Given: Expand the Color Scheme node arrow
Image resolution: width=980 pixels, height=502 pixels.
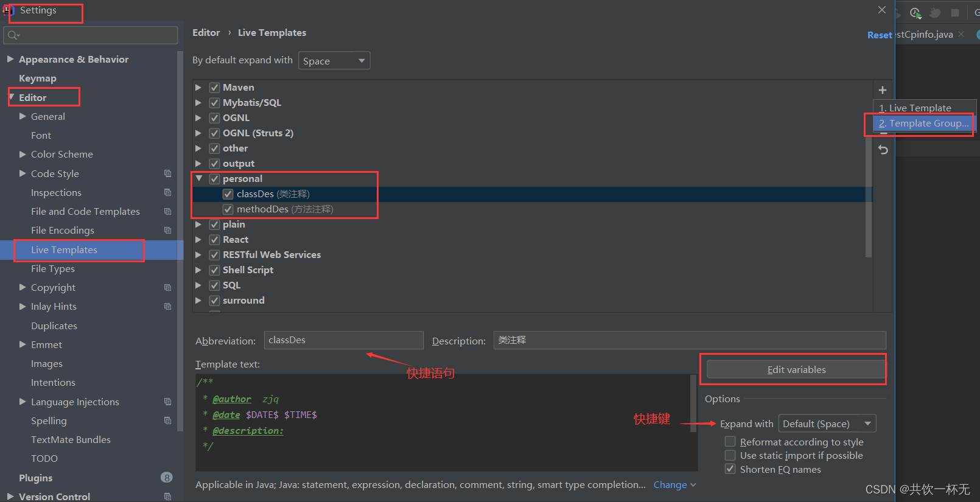Looking at the screenshot, I should [x=23, y=154].
